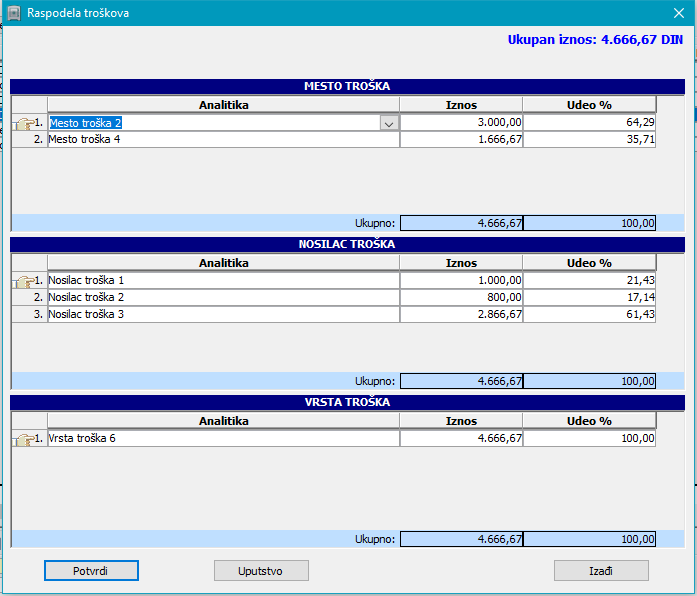Open the Uputstvo instructions button
This screenshot has width=697, height=596.
point(261,570)
